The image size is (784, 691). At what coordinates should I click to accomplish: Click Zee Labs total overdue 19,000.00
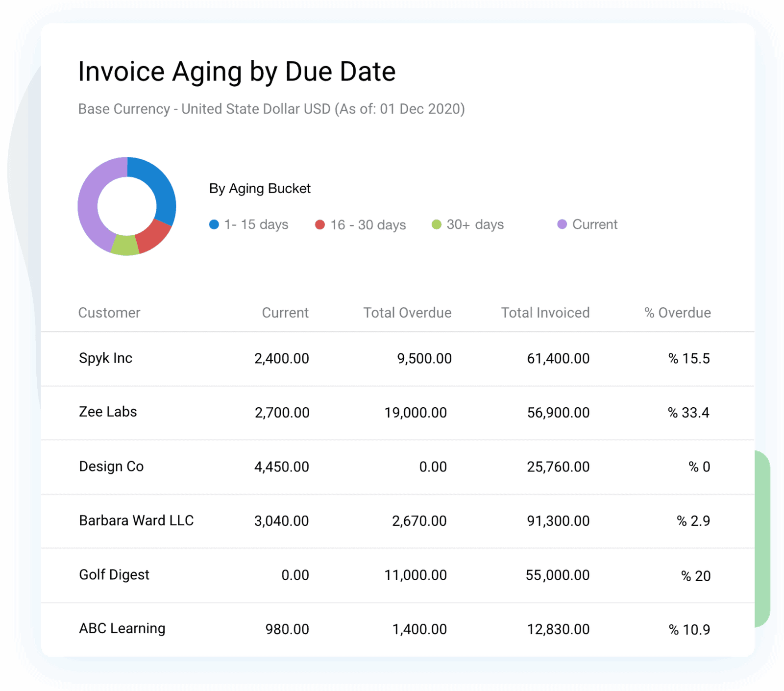tap(415, 413)
